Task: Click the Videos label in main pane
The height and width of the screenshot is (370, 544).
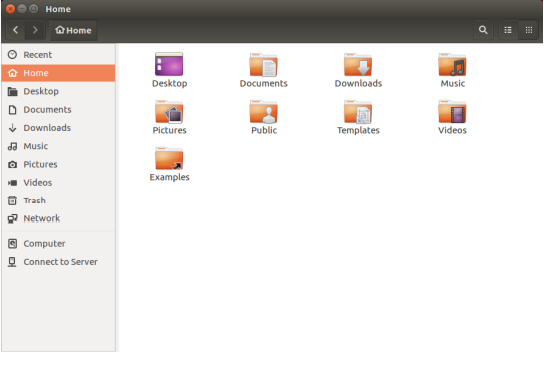Action: point(452,130)
